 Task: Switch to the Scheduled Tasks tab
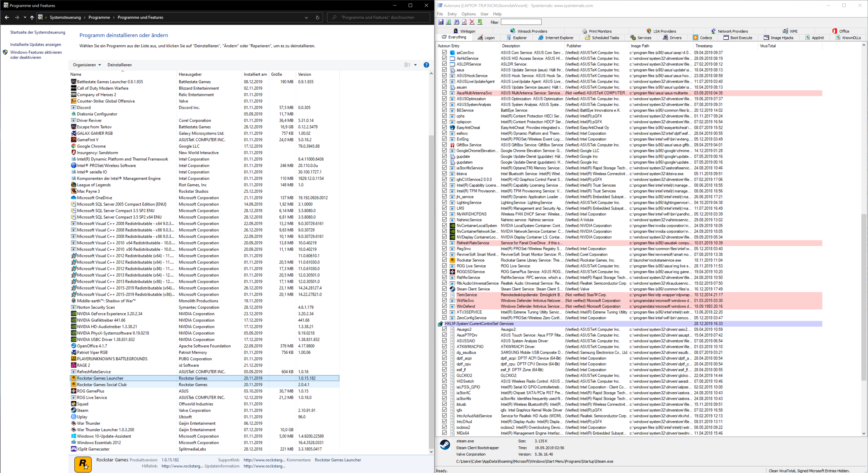602,38
